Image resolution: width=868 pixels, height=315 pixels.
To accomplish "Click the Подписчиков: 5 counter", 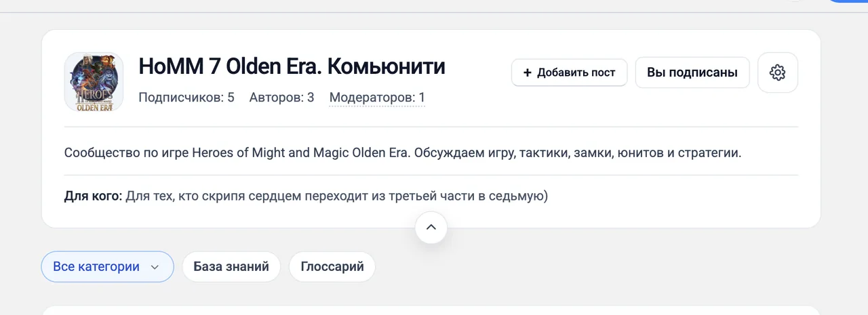I will (x=186, y=98).
